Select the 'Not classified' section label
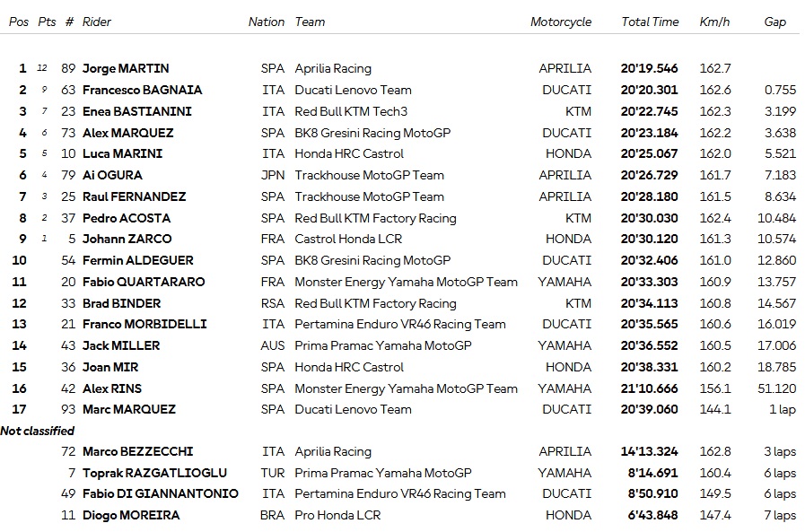This screenshot has width=805, height=532. tap(37, 431)
